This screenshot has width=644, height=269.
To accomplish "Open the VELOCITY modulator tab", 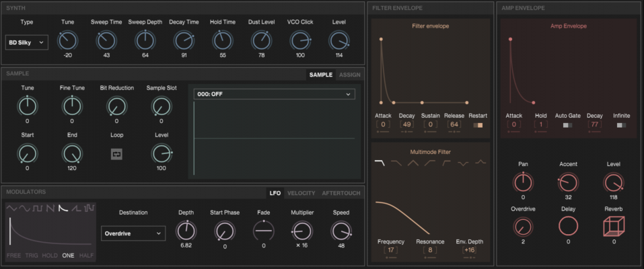I will (301, 193).
